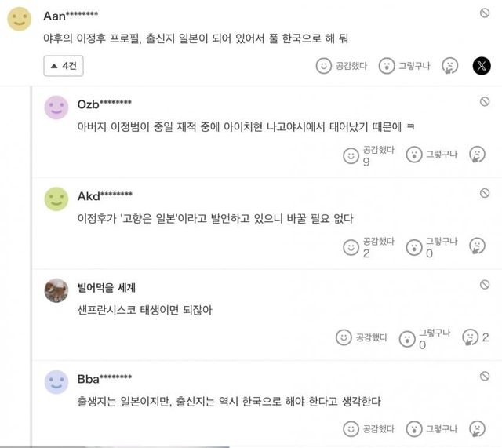Open block icon on Akd's reply
The image size is (502, 448).
[485, 192]
